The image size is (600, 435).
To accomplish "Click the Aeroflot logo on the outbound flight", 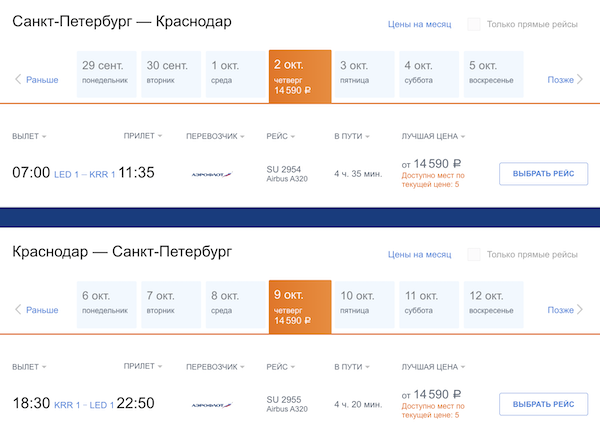I will pyautogui.click(x=211, y=173).
